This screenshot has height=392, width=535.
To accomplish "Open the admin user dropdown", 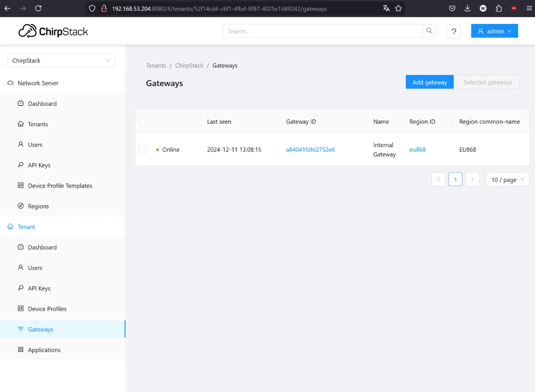I will pyautogui.click(x=494, y=31).
